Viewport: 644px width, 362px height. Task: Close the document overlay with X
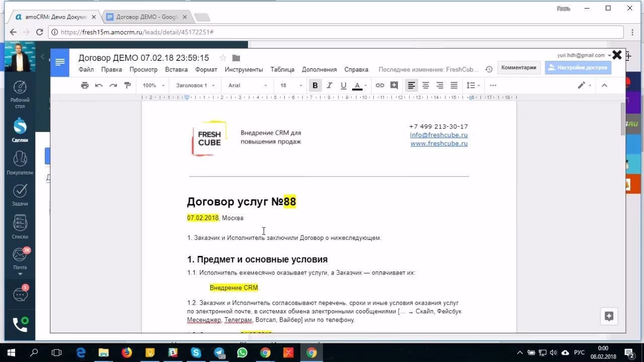click(617, 55)
